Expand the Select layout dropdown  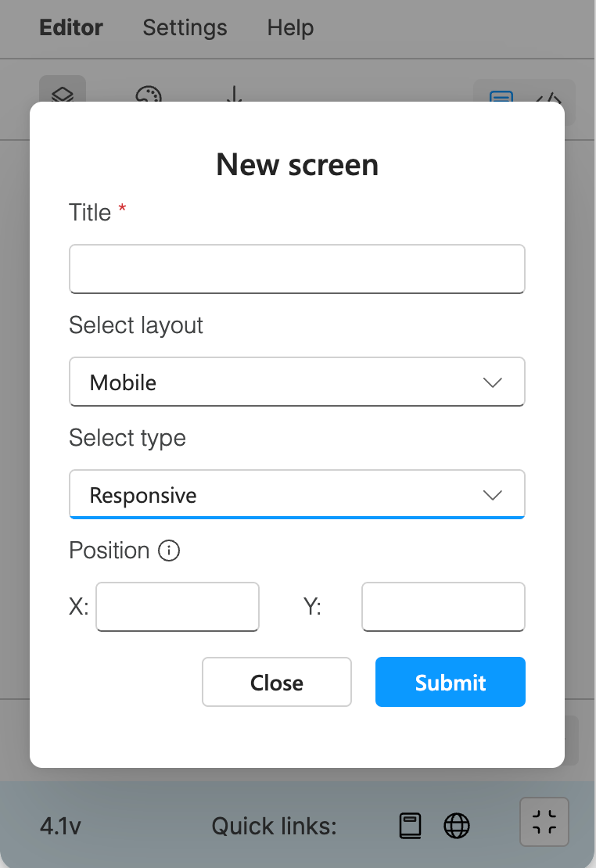[297, 382]
